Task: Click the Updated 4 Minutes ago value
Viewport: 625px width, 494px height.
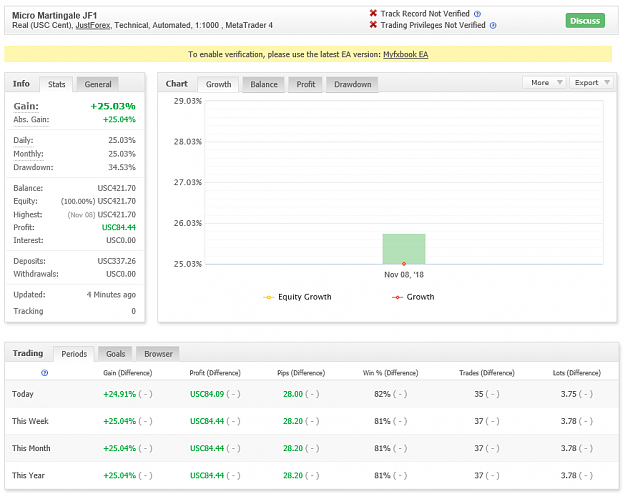Action: (111, 295)
